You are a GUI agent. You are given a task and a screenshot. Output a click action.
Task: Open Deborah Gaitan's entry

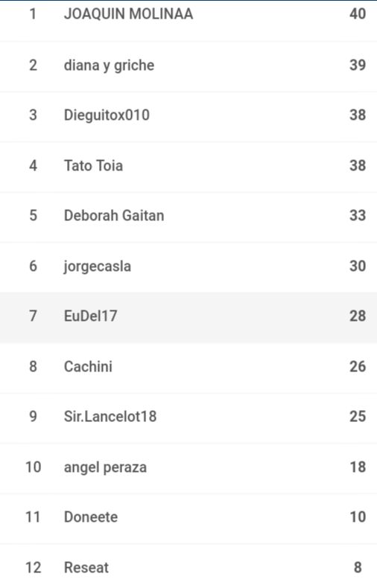188,216
